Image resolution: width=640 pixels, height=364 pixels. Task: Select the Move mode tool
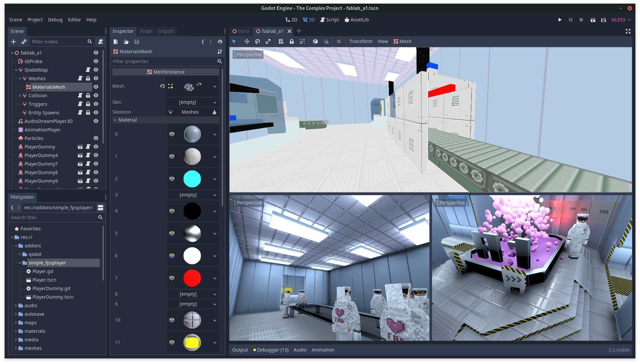(x=247, y=41)
